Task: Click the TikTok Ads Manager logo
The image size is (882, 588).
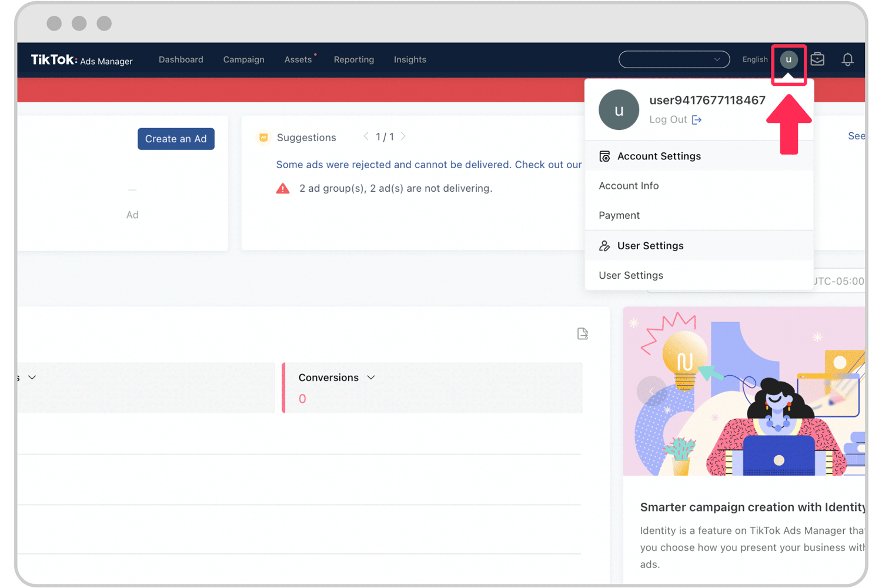Action: click(x=82, y=60)
